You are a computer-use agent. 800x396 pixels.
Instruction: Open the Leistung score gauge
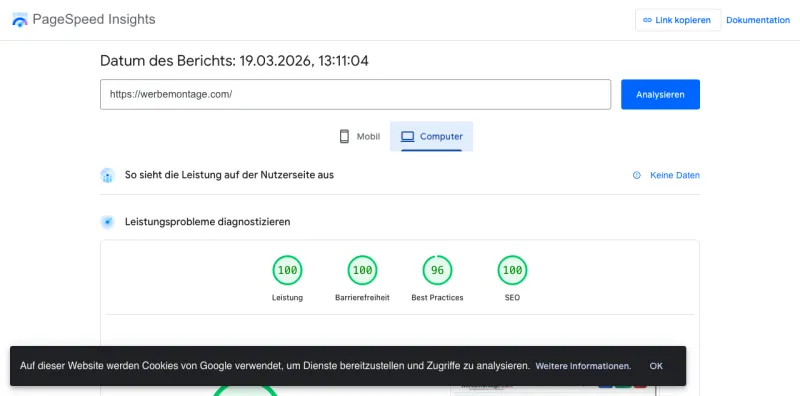point(287,270)
